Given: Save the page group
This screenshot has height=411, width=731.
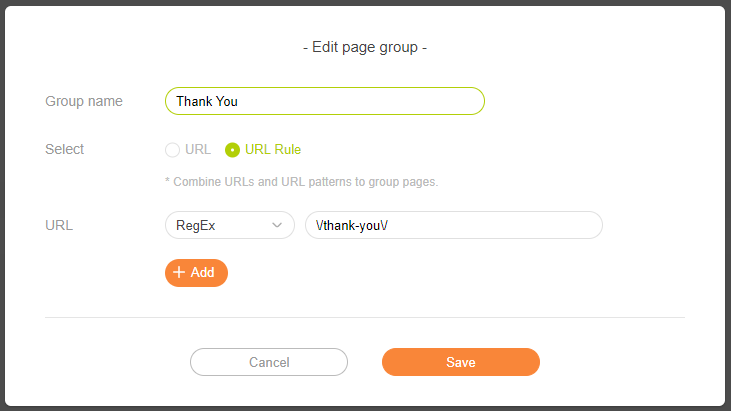Looking at the screenshot, I should click(x=460, y=362).
